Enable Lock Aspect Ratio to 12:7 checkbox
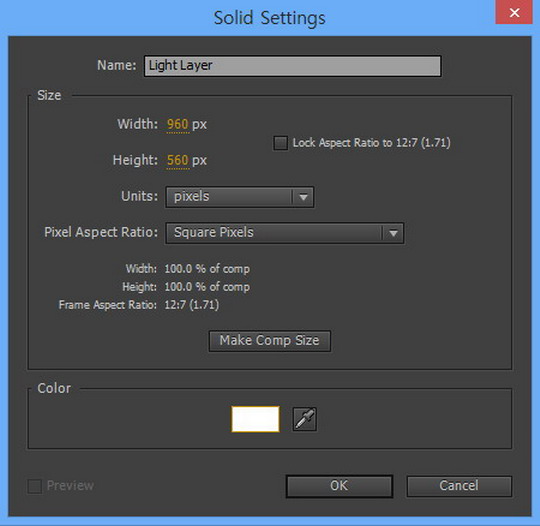 click(x=280, y=143)
